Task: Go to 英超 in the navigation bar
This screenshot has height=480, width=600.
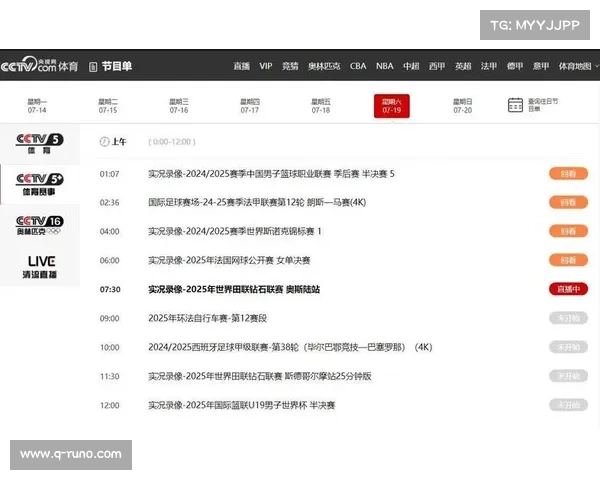Action: pyautogui.click(x=463, y=67)
